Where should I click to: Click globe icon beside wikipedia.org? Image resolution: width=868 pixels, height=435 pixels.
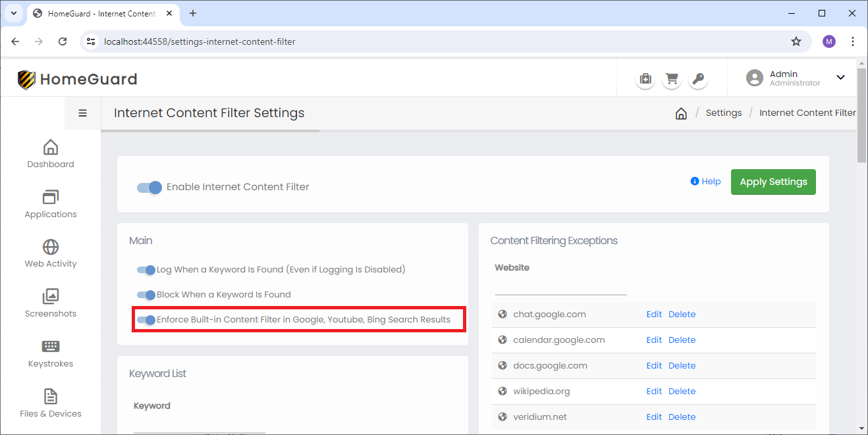503,391
